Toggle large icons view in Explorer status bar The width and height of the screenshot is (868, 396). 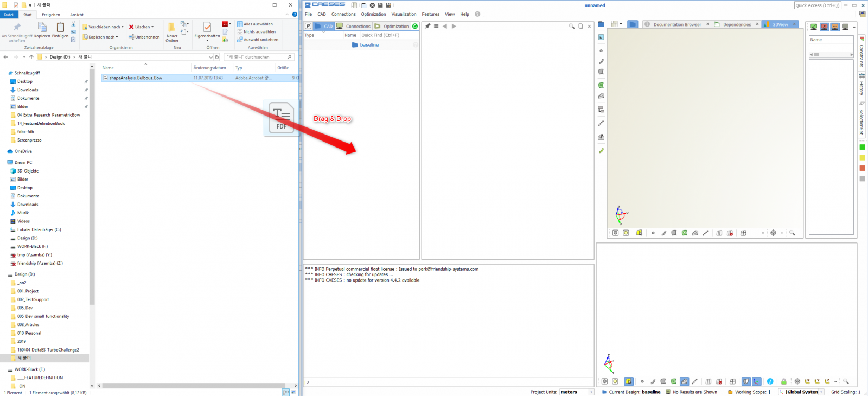[x=293, y=392]
